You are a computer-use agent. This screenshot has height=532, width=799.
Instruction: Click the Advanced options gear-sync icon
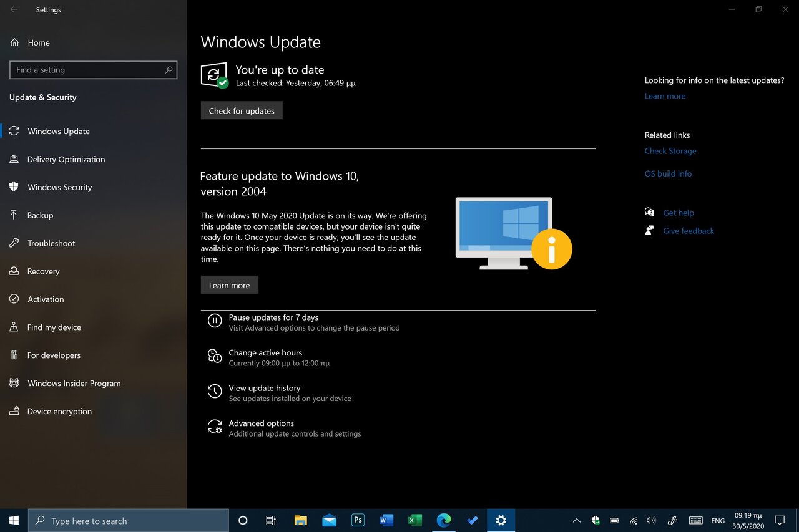click(215, 427)
